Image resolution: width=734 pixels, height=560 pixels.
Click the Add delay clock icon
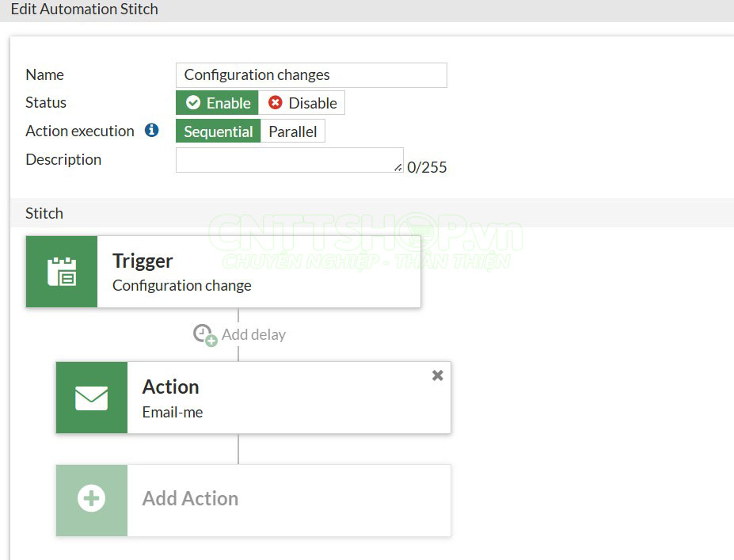201,333
